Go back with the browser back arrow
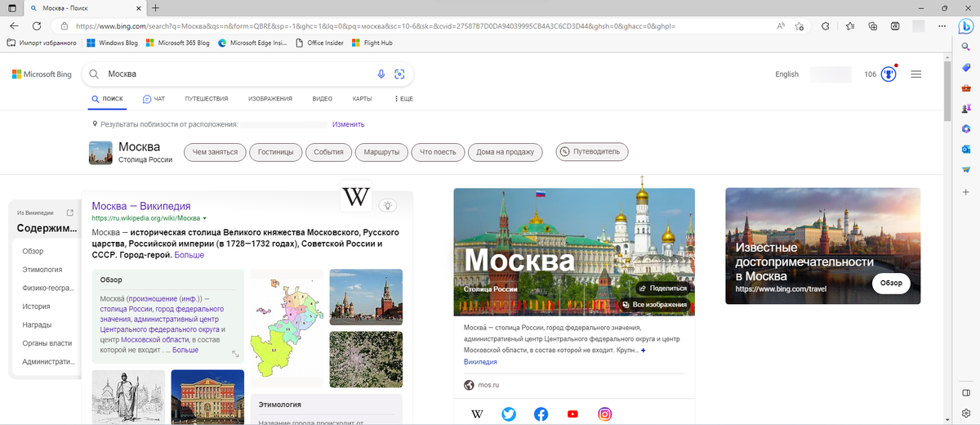This screenshot has height=425, width=980. pos(14,26)
